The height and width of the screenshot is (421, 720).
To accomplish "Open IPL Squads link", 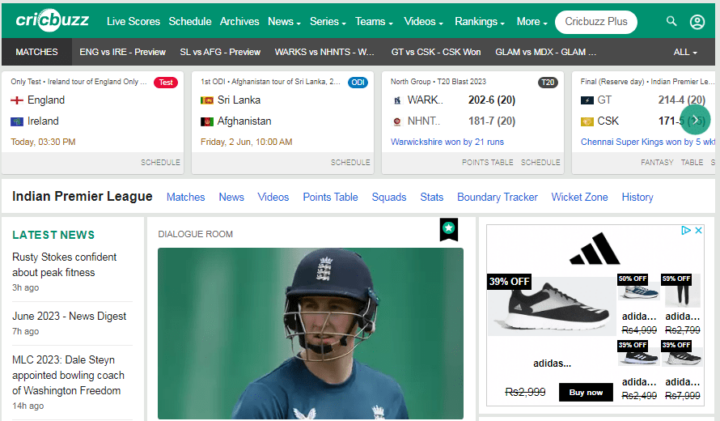I will pos(389,197).
